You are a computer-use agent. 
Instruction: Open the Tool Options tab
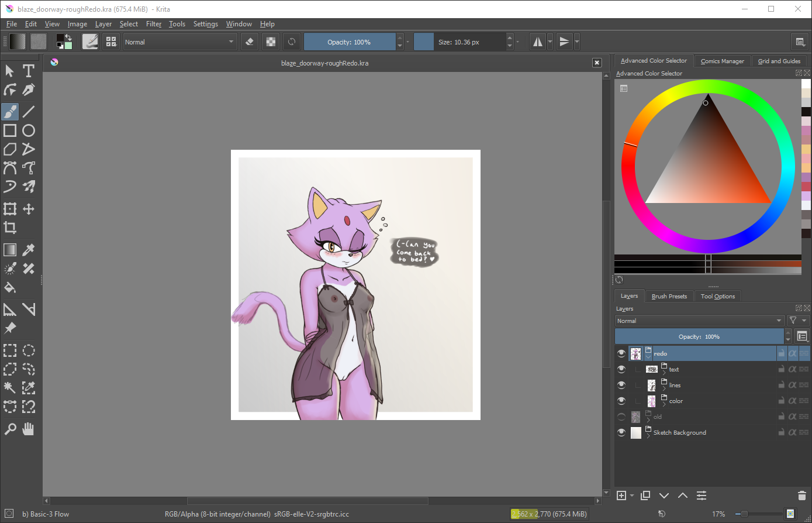click(x=717, y=296)
